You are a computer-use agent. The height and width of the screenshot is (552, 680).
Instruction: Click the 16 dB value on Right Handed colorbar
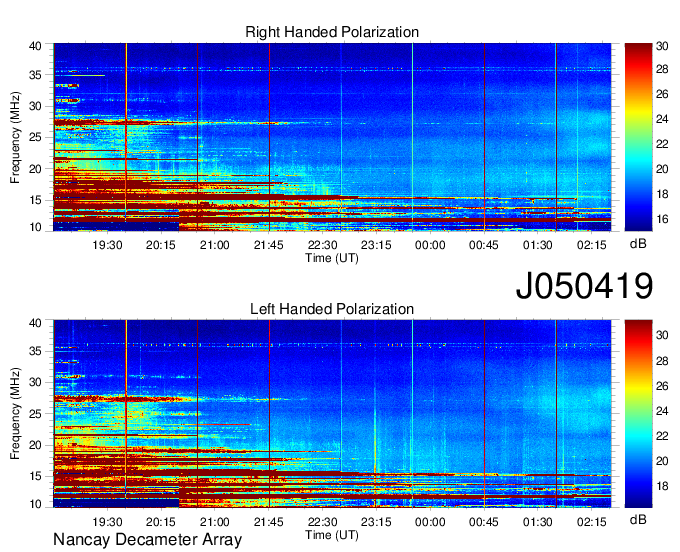[662, 219]
